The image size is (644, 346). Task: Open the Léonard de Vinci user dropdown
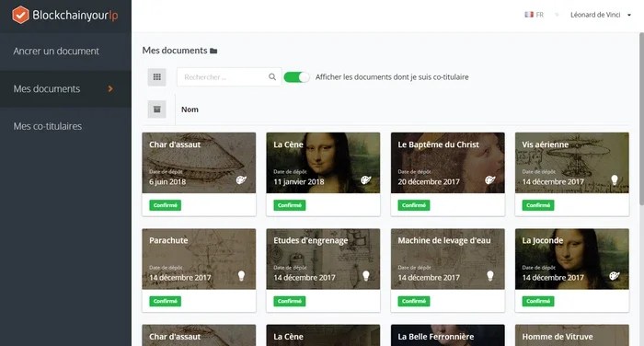click(x=600, y=15)
